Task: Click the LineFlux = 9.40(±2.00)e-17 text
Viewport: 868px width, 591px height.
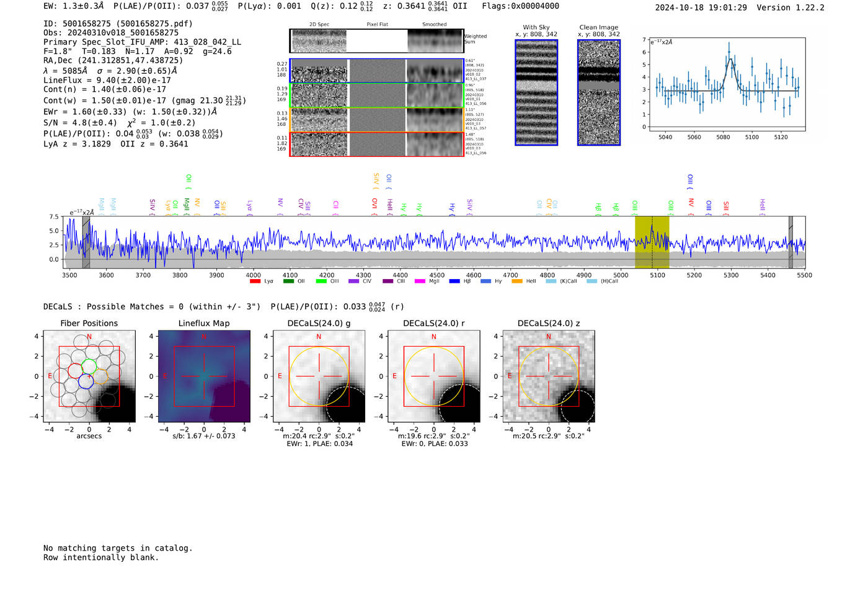Action: click(x=107, y=80)
